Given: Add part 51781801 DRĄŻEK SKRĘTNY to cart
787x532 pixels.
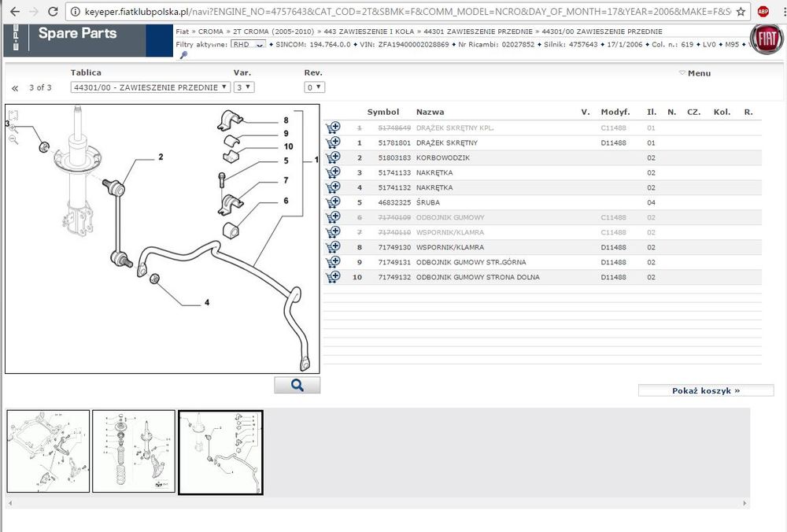Looking at the screenshot, I should [333, 142].
